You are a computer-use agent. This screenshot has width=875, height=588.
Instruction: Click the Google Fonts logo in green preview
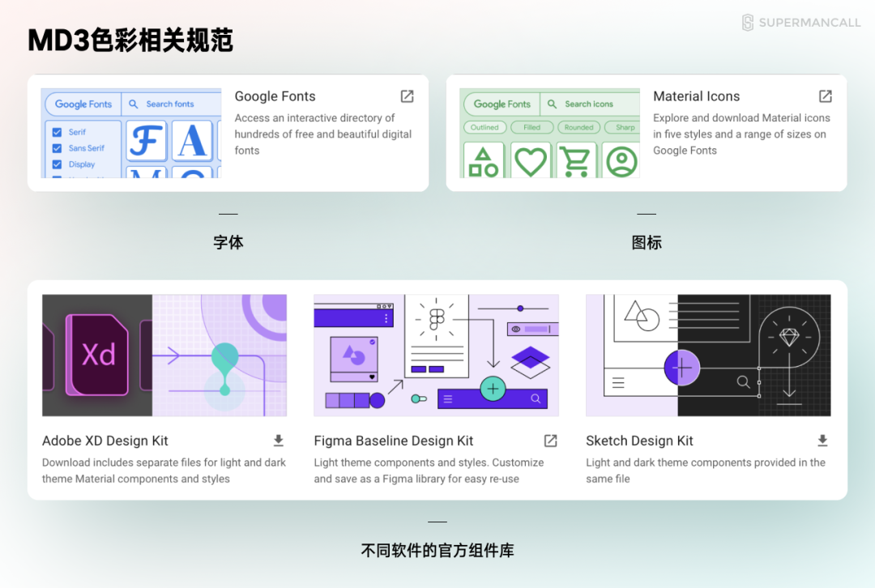tap(502, 104)
